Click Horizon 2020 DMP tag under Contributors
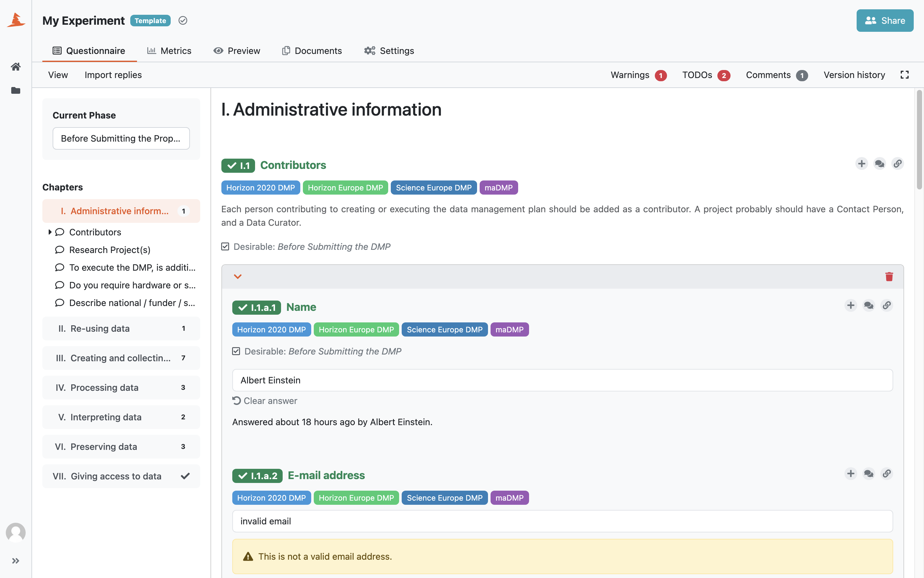 (x=261, y=188)
